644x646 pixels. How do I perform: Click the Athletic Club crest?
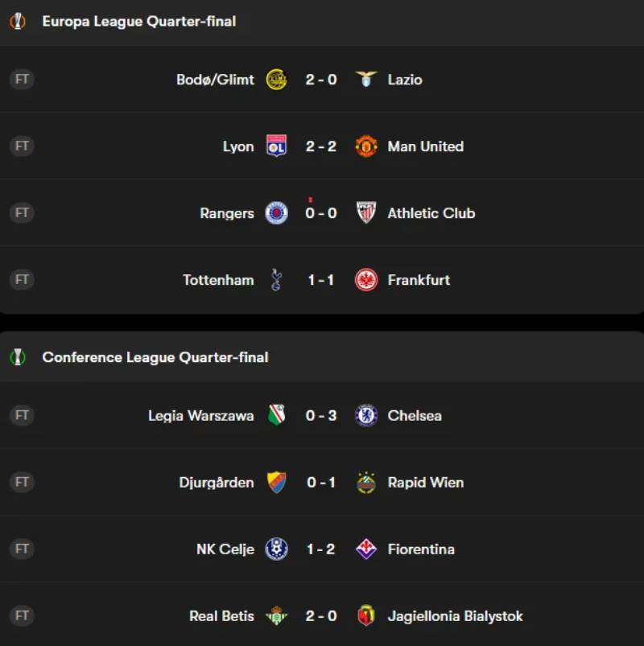pyautogui.click(x=366, y=213)
